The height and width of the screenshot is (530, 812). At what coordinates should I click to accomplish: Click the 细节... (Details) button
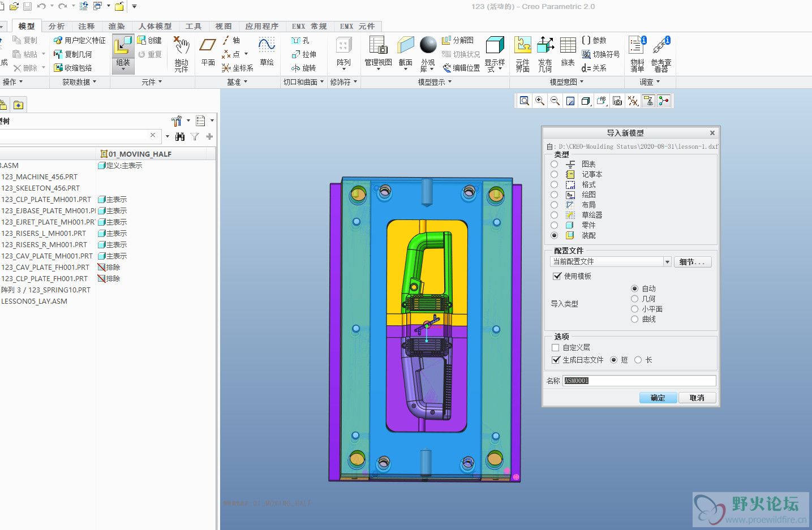pos(693,262)
